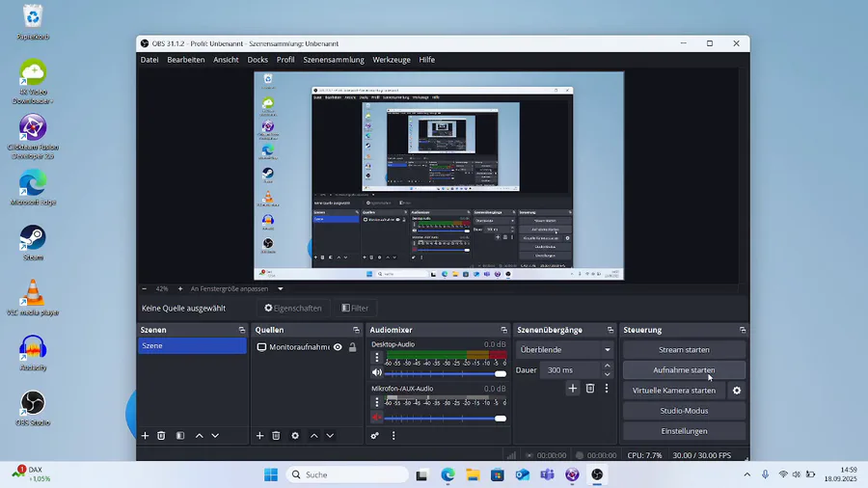Image resolution: width=868 pixels, height=488 pixels.
Task: Move source up arrow in Quellen dock
Action: [x=313, y=436]
